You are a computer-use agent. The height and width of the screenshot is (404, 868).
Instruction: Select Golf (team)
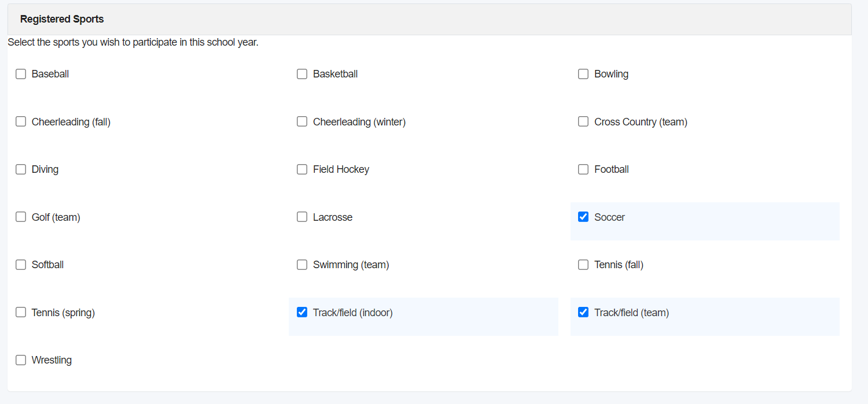(21, 217)
